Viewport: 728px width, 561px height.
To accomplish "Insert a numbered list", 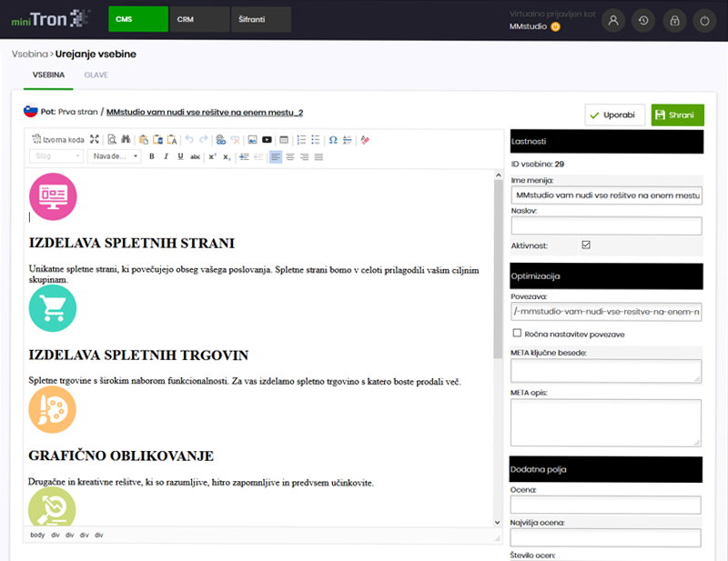I will coord(301,139).
